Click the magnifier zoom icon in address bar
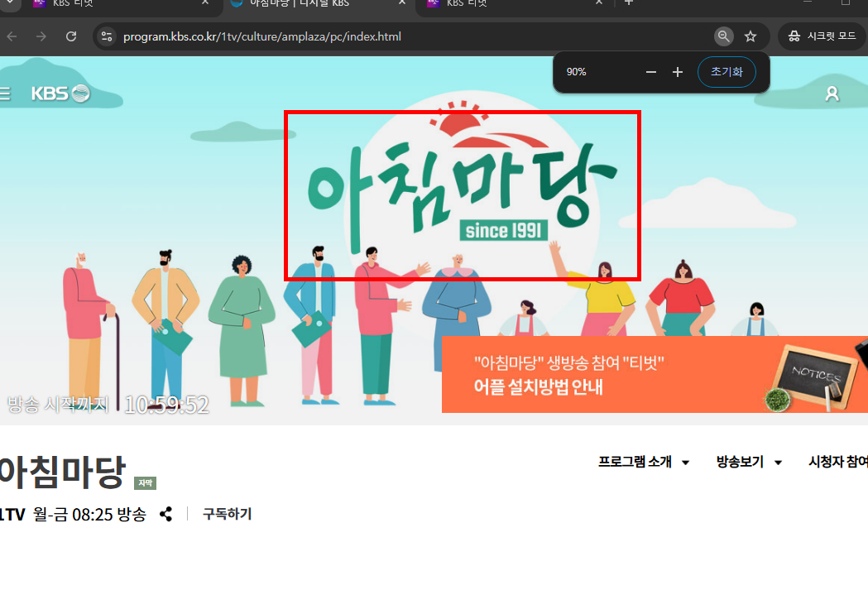This screenshot has height=590, width=868. point(723,36)
